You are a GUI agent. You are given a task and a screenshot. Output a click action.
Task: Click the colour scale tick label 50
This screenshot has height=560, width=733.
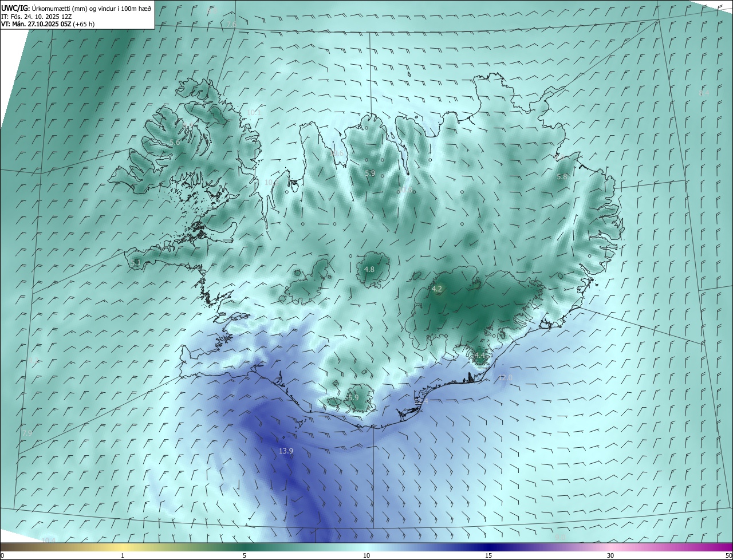tap(728, 555)
